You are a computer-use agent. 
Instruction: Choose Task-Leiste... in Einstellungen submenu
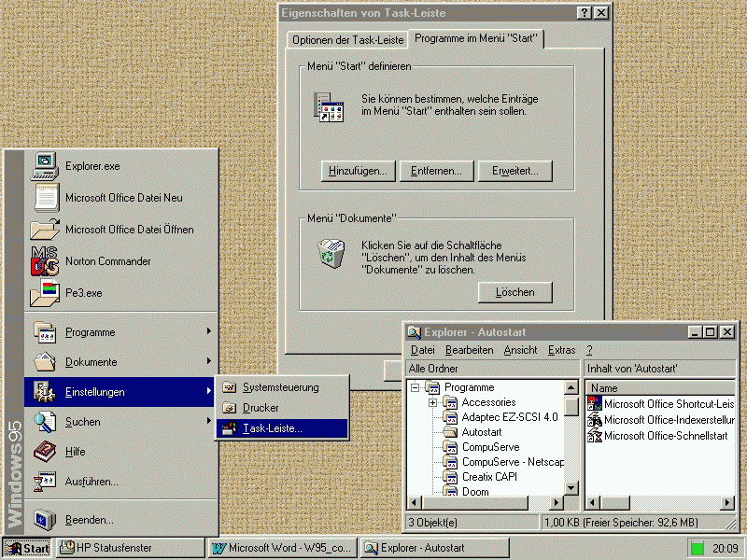pos(282,428)
